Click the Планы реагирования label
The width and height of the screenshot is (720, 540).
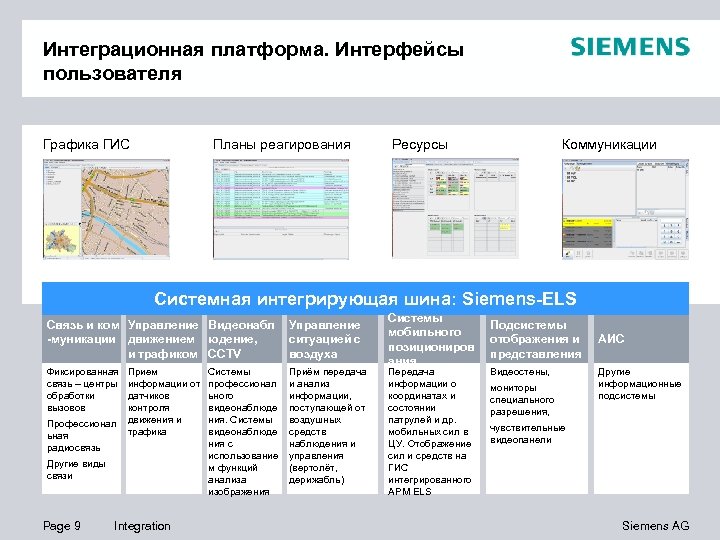[281, 145]
